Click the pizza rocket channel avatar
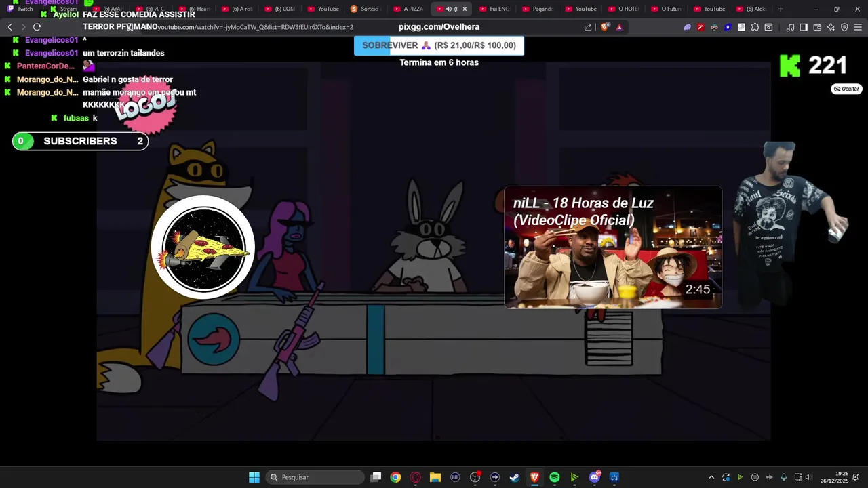 (203, 247)
